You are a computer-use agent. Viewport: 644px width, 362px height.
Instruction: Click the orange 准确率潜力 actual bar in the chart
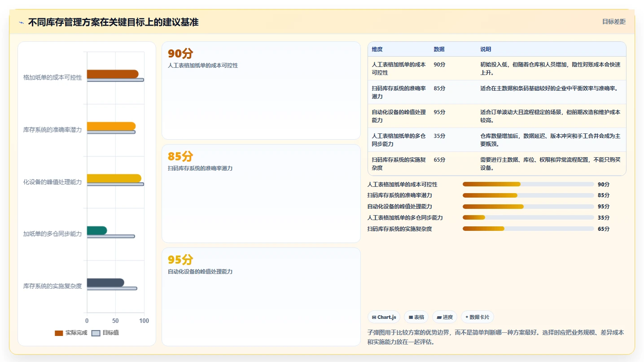coord(111,126)
